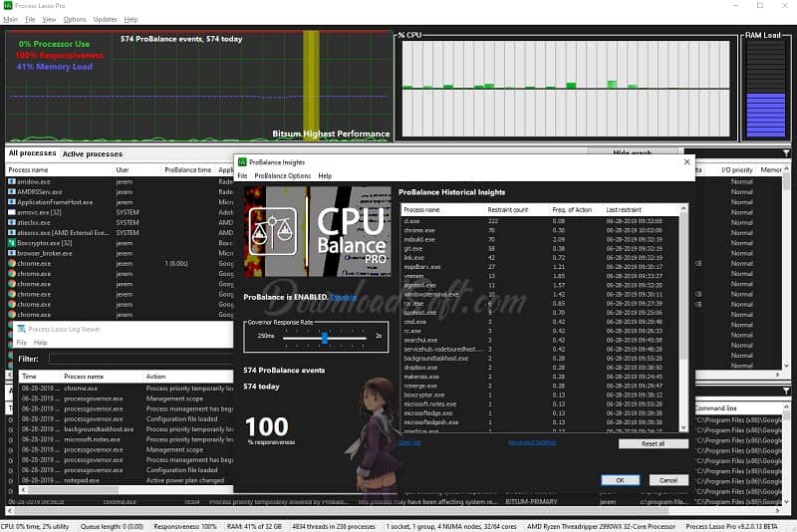Click 'Active power plan changed' log entry
This screenshot has width=797, height=532.
click(185, 480)
